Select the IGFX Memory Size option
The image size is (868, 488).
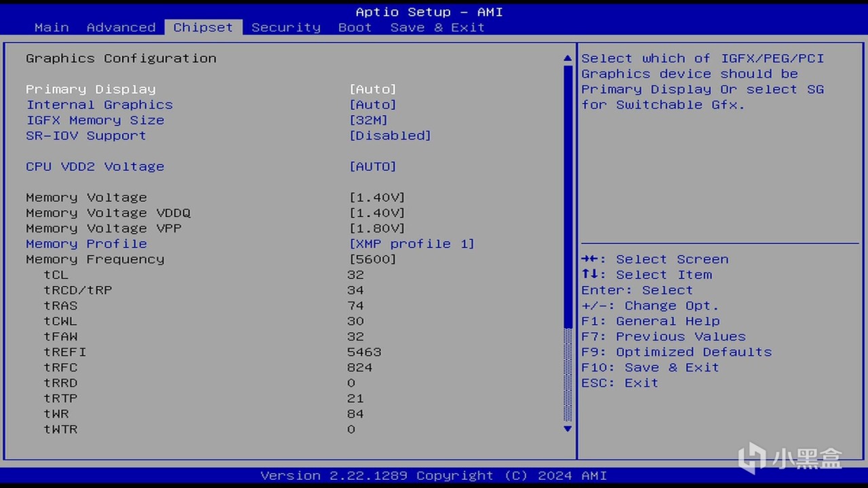tap(95, 120)
